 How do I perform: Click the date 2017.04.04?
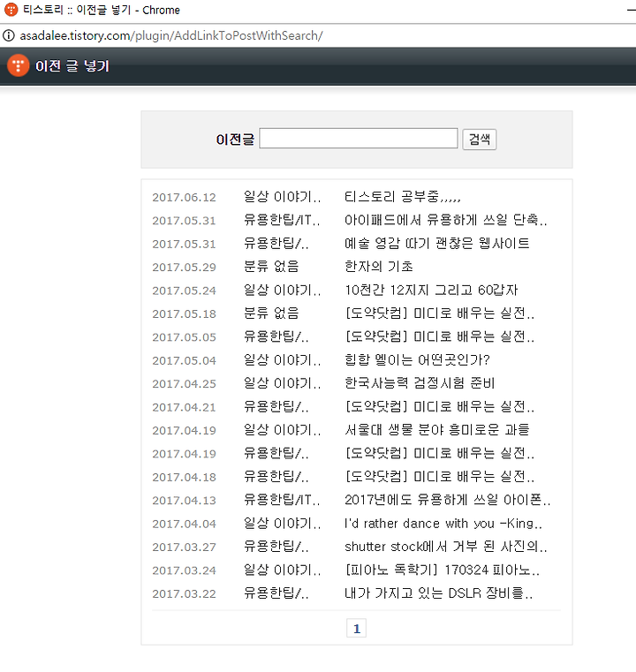tap(184, 524)
